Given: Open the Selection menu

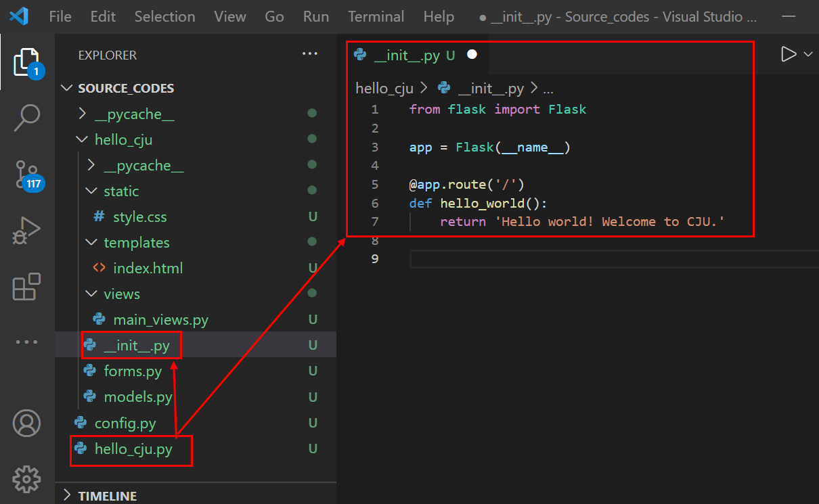Looking at the screenshot, I should point(164,16).
